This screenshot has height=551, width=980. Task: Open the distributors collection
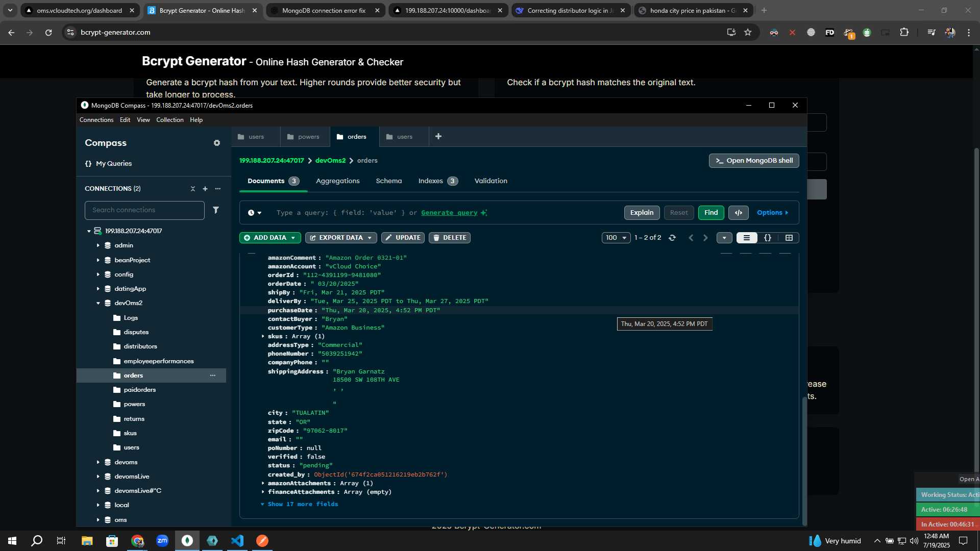click(x=140, y=346)
